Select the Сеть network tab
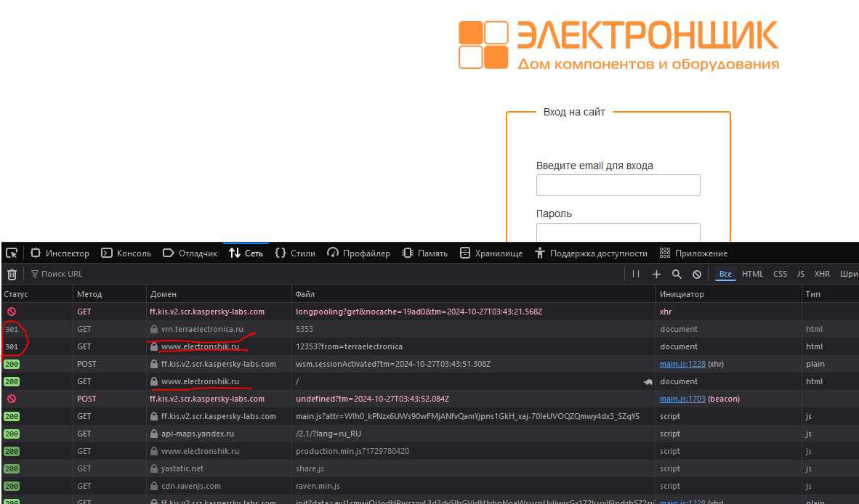 pos(246,253)
